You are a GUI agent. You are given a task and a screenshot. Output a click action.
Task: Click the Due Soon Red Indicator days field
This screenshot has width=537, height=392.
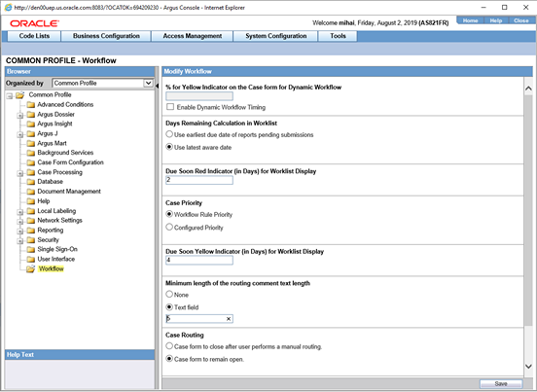199,180
